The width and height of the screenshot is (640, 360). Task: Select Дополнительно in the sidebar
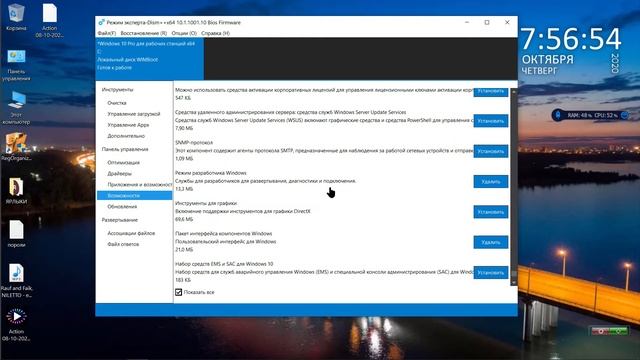click(x=126, y=136)
